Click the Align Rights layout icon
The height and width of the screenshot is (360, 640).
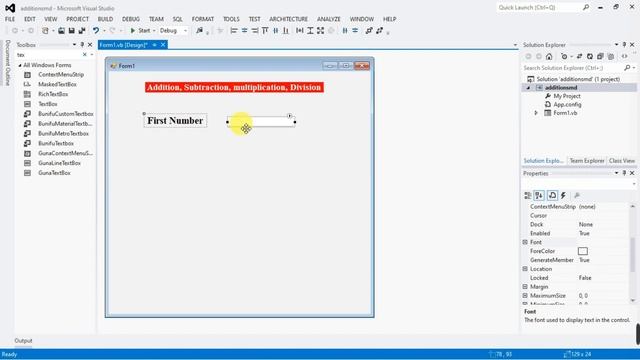(x=255, y=31)
